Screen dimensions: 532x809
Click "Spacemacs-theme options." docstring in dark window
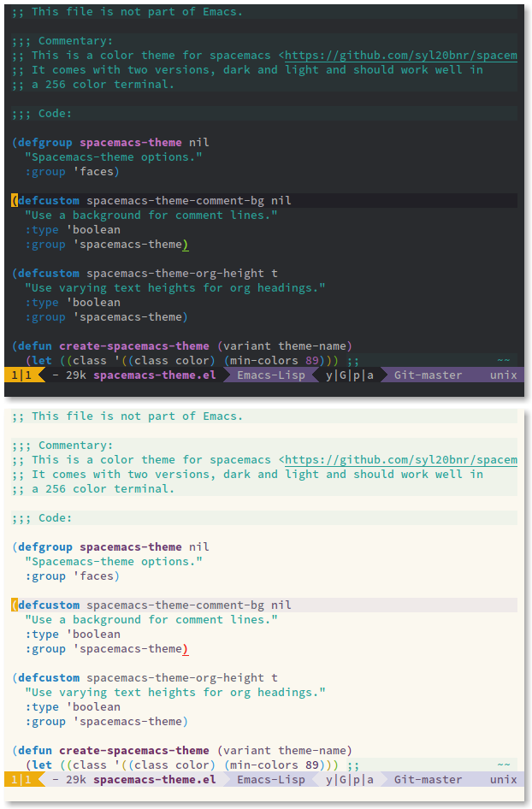(x=114, y=156)
